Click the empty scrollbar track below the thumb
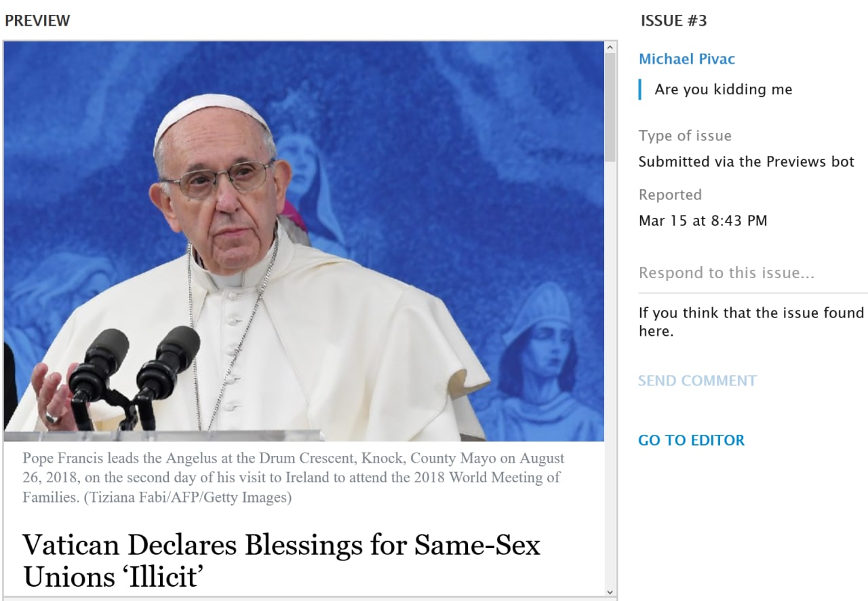868x601 pixels. click(610, 373)
